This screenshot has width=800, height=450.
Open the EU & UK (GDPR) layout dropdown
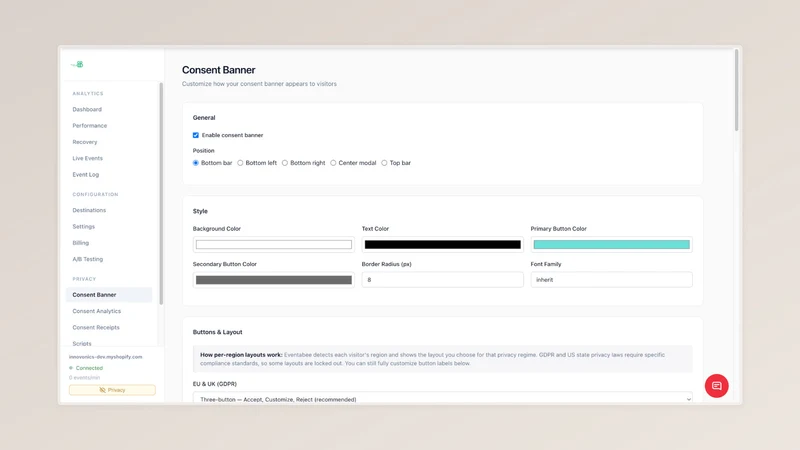point(442,398)
